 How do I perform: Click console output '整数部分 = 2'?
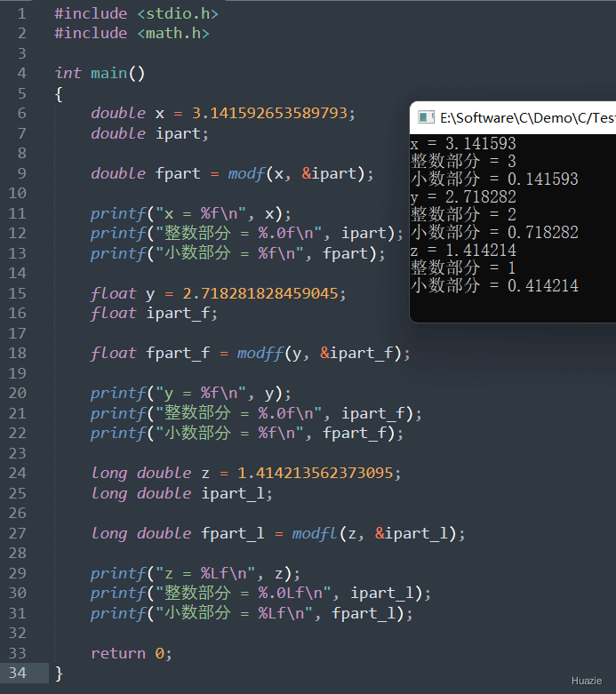click(x=463, y=214)
